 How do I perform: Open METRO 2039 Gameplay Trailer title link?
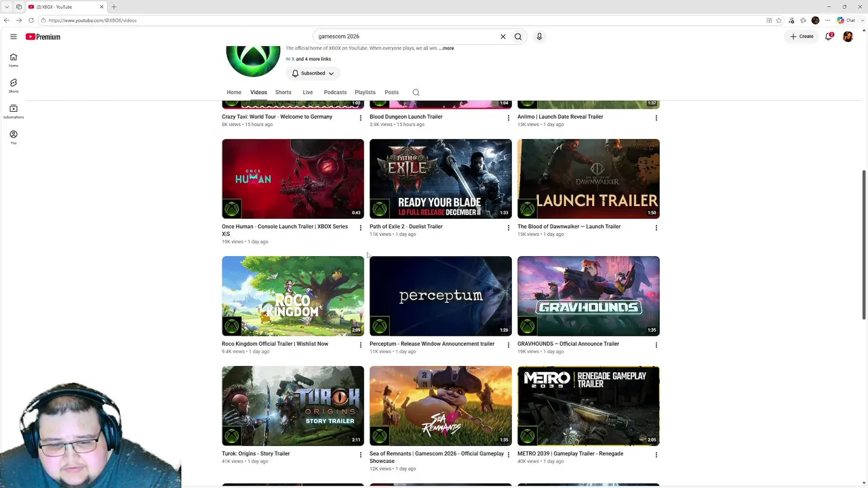point(570,453)
